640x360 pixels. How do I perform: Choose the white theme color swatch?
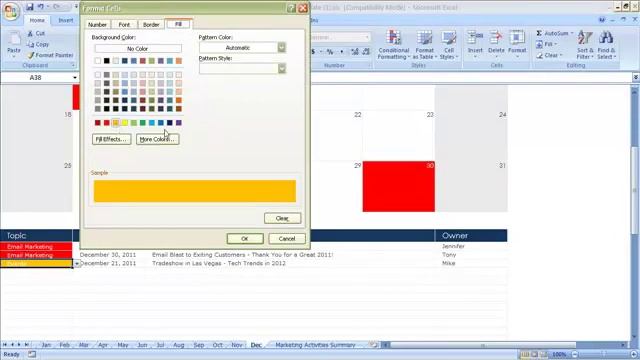point(98,61)
